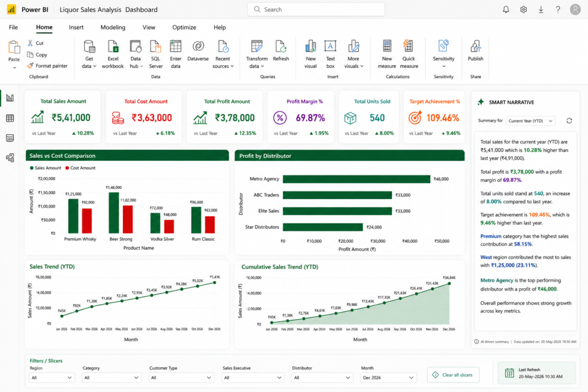Open the Distributor slicer dropdown
The width and height of the screenshot is (588, 392).
pos(322,378)
